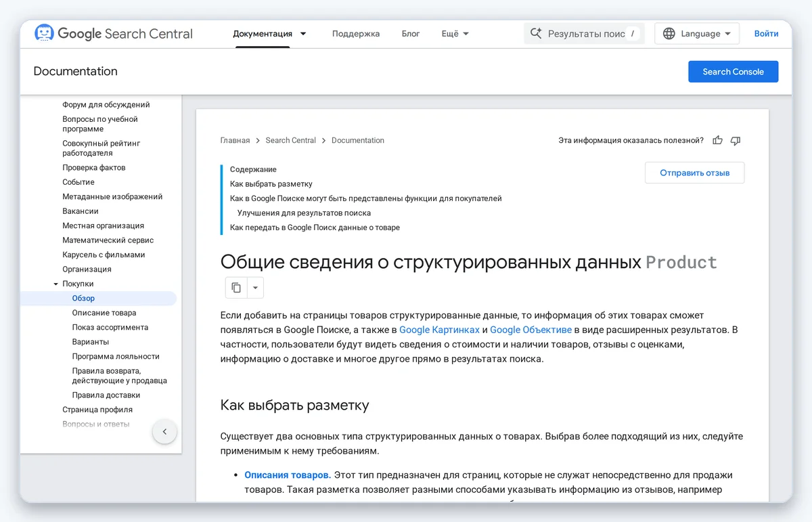Screen dimensions: 812x522
Task: Select Проверка фактов in sidebar
Action: coord(94,168)
